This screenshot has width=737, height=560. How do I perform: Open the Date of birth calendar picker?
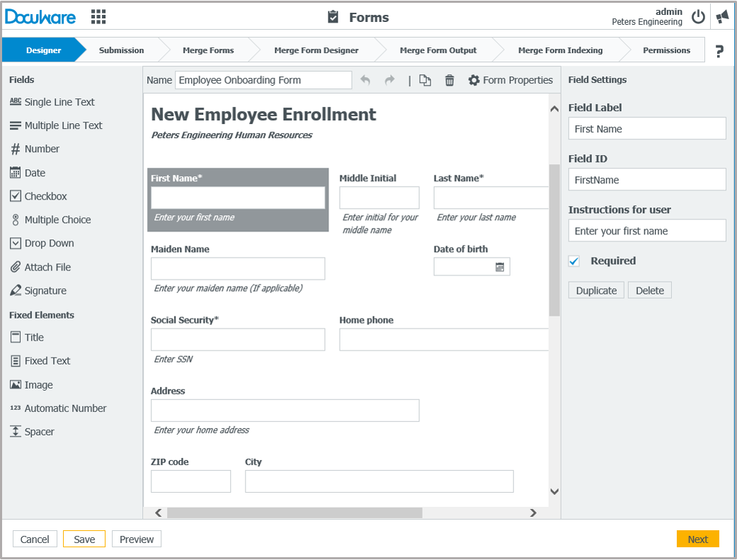coord(500,267)
